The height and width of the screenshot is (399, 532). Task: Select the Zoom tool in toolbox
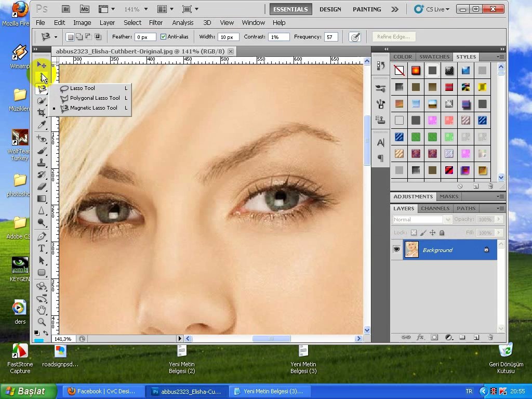click(42, 322)
